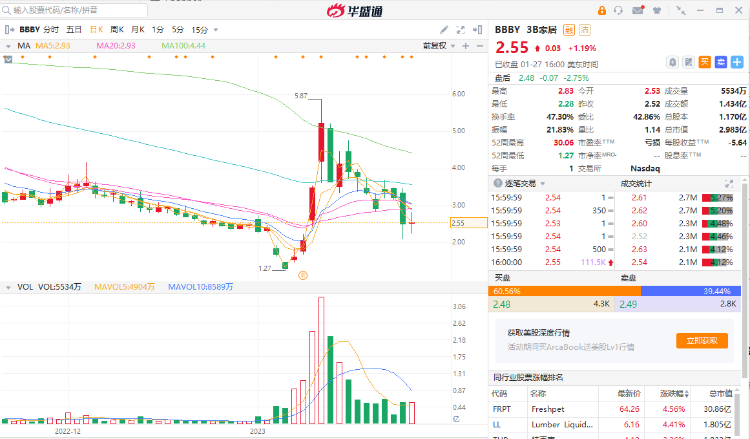Click the margin (融) badge
This screenshot has height=439, width=750.
point(568,30)
